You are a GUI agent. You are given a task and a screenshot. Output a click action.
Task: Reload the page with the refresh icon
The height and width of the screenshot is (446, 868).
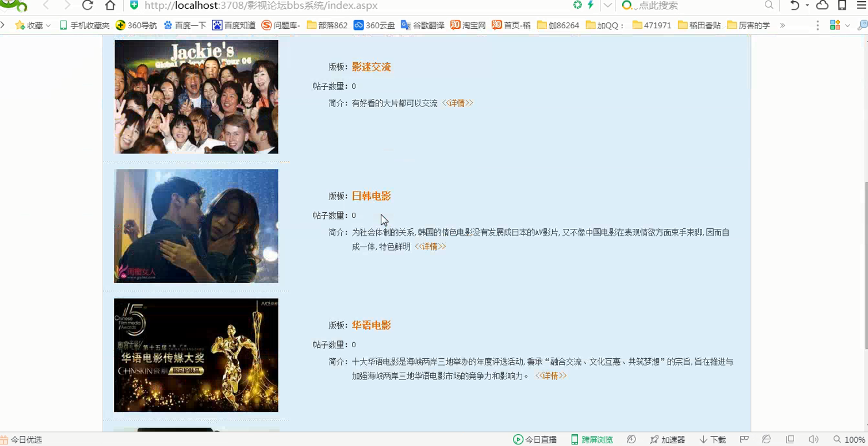click(x=88, y=6)
